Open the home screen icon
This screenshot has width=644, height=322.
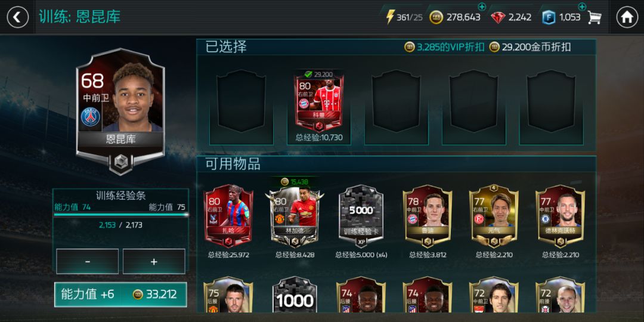coord(627,17)
